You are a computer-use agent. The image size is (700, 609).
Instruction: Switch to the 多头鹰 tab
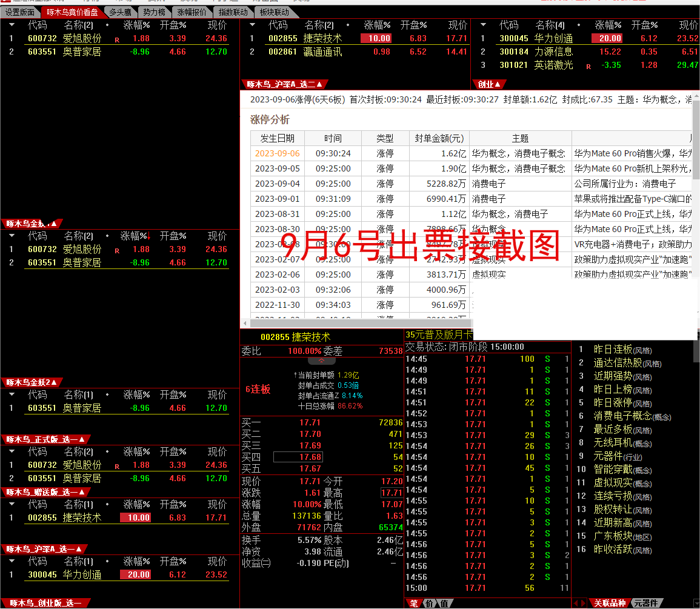pos(122,12)
